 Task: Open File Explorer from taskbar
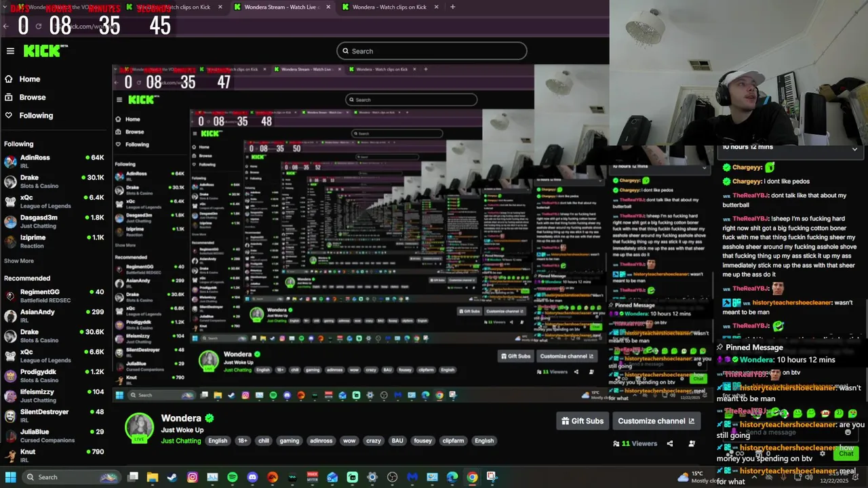(153, 477)
